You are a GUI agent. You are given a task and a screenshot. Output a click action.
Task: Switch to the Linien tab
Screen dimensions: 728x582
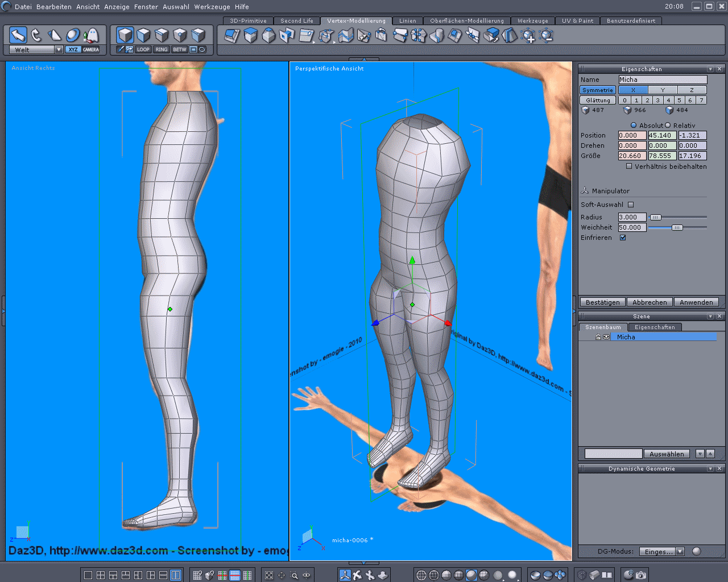point(407,20)
